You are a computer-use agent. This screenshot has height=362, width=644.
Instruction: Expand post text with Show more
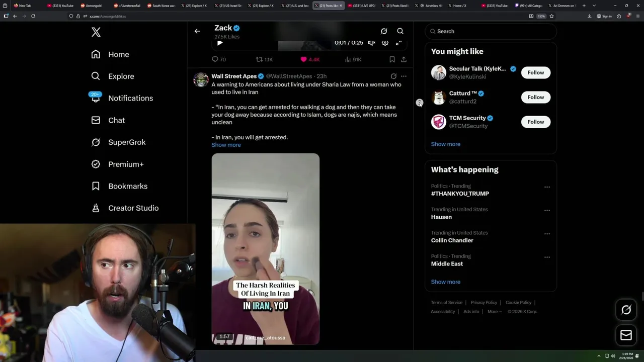(x=226, y=145)
